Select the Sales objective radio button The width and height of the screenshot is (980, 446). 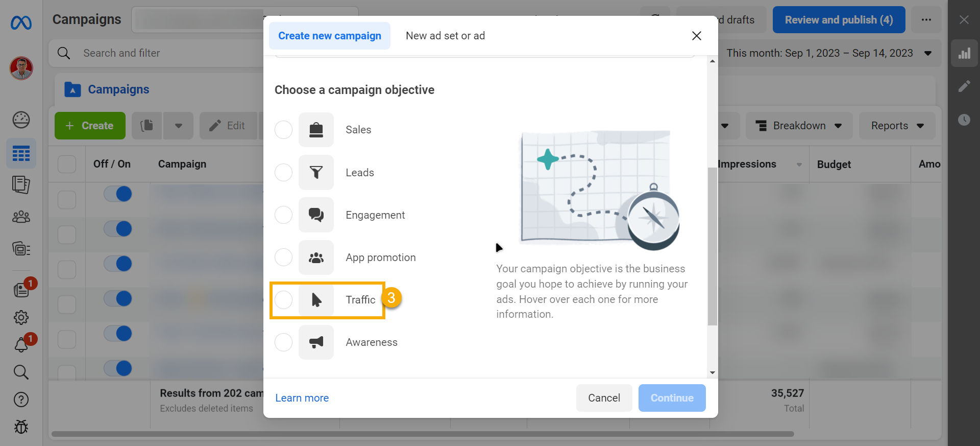(x=284, y=130)
